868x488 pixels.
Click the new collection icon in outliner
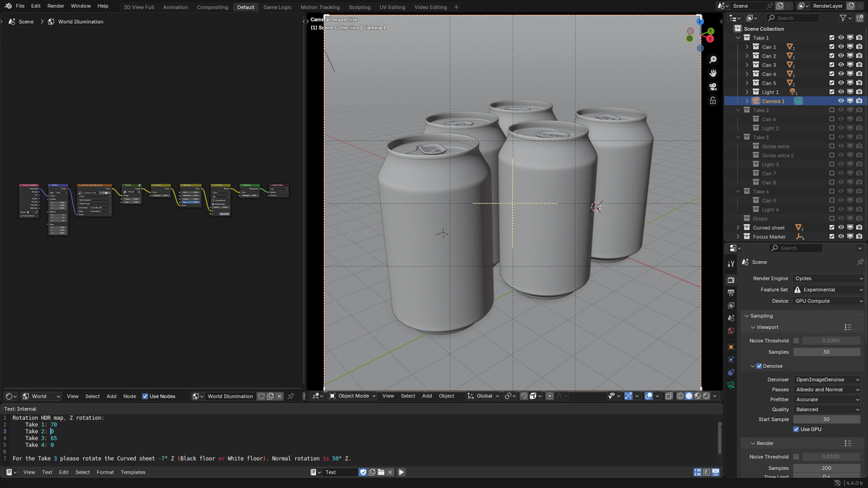[x=861, y=18]
